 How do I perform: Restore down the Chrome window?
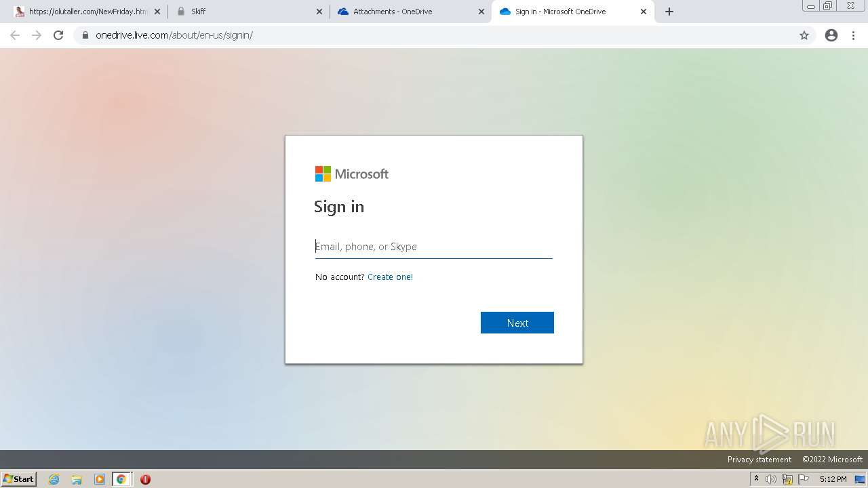tap(828, 6)
